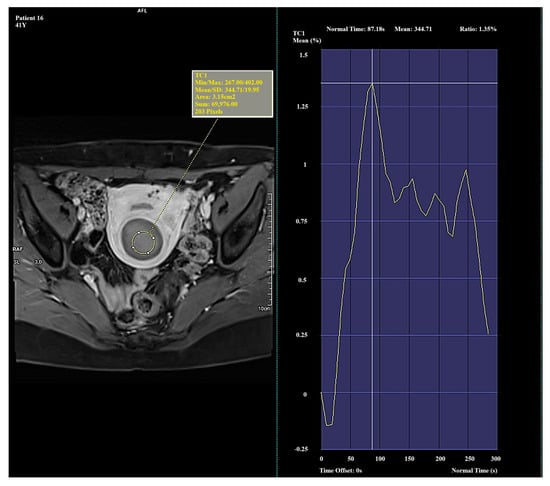Click the TC1 Mean (%) axis title
Image resolution: width=550 pixels, height=486 pixels.
point(307,37)
